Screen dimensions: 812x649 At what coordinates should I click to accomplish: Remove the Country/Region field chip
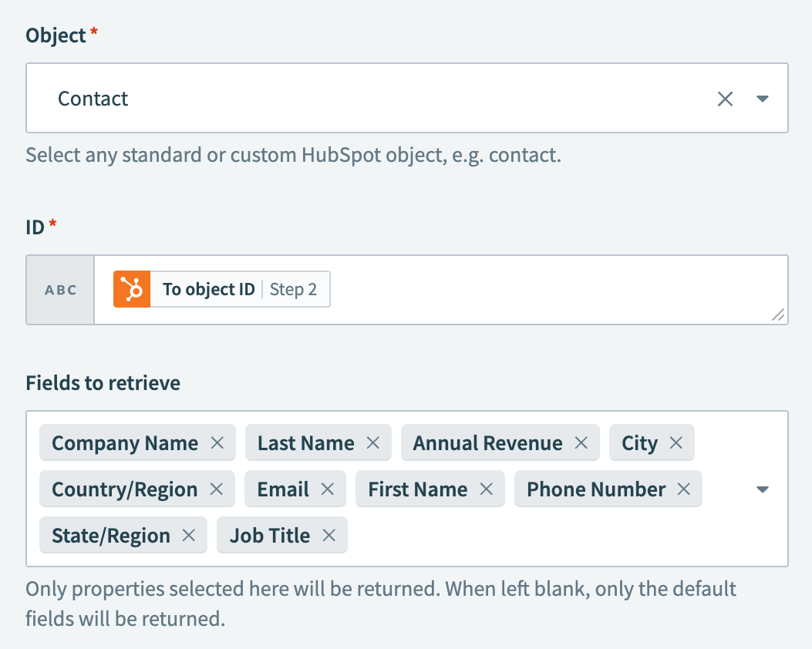tap(217, 489)
